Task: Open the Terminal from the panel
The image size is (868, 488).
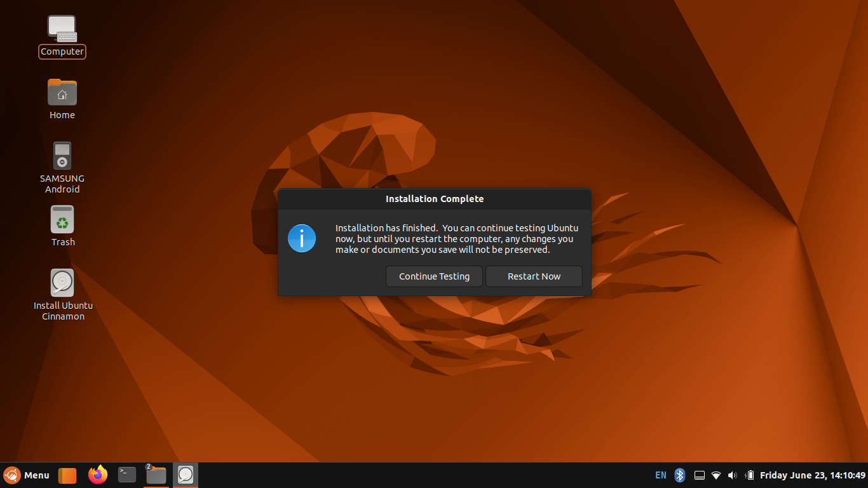Action: click(127, 475)
